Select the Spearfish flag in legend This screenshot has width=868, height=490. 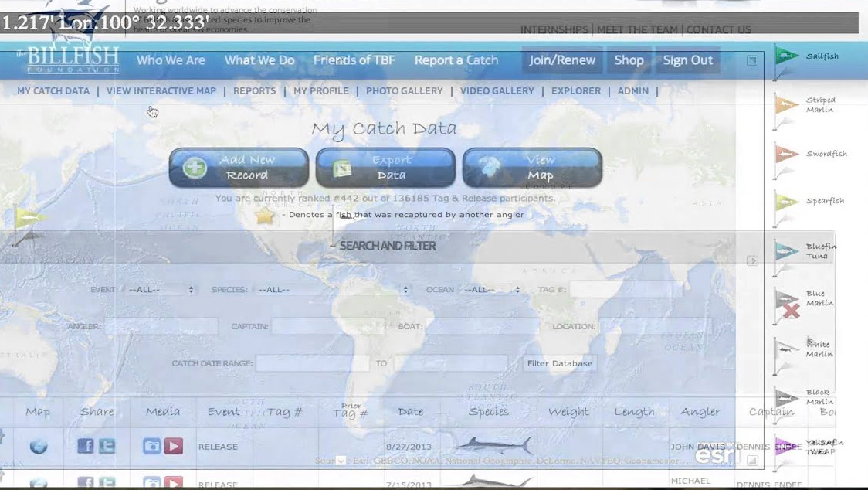click(x=786, y=202)
